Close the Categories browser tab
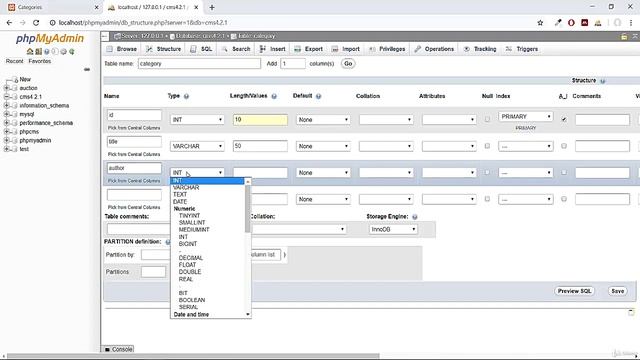The height and width of the screenshot is (360, 640). point(96,7)
